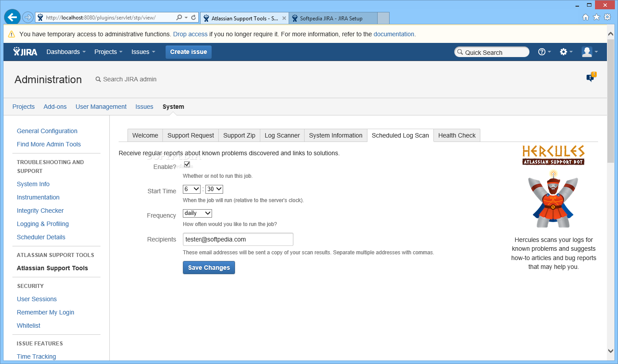Click the warning triangle icon in banner
Image resolution: width=618 pixels, height=364 pixels.
point(12,34)
